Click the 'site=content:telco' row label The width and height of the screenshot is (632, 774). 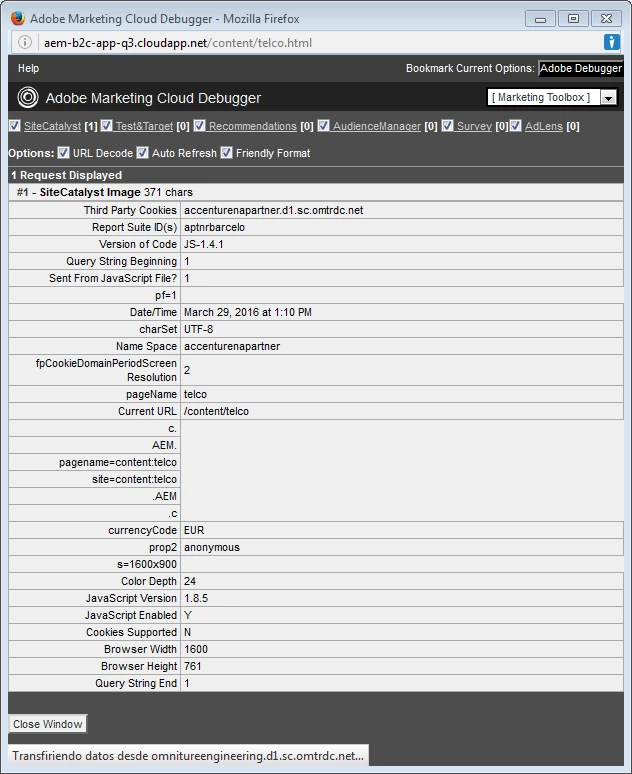pyautogui.click(x=134, y=479)
